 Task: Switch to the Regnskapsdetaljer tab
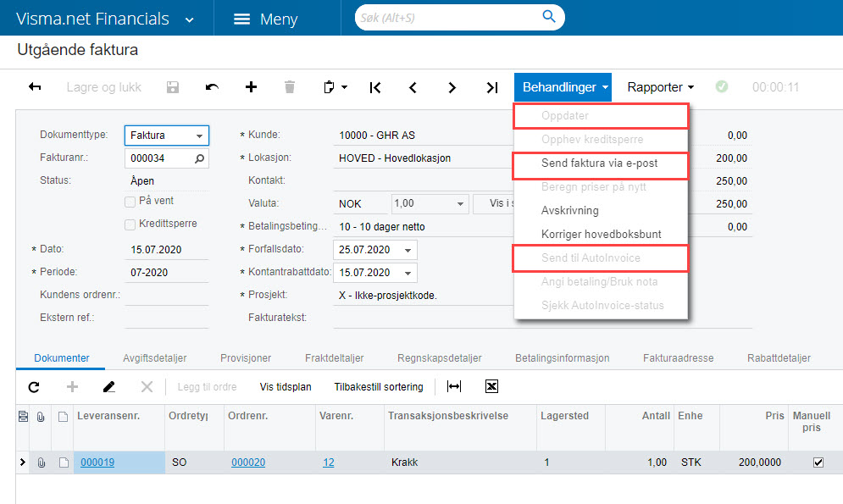point(439,358)
